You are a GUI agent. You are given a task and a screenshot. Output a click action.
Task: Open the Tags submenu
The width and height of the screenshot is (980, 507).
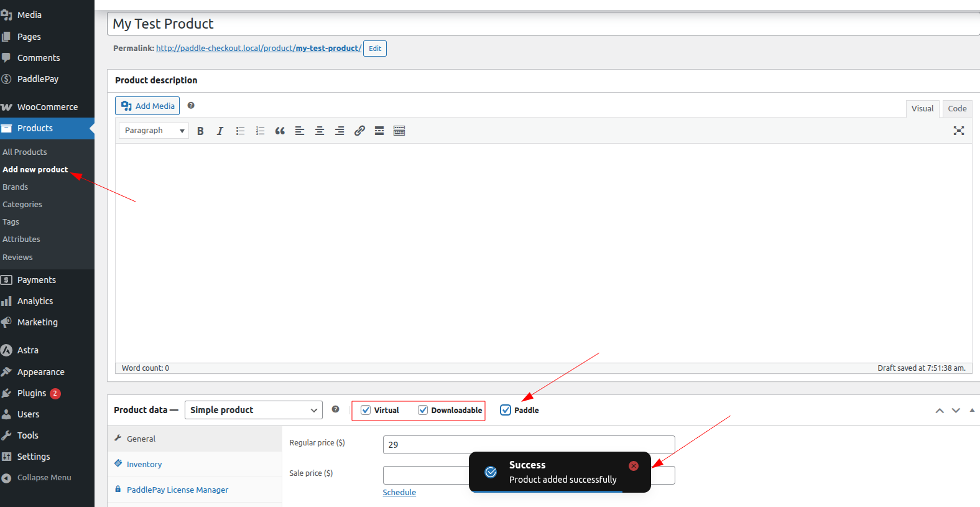tap(11, 221)
